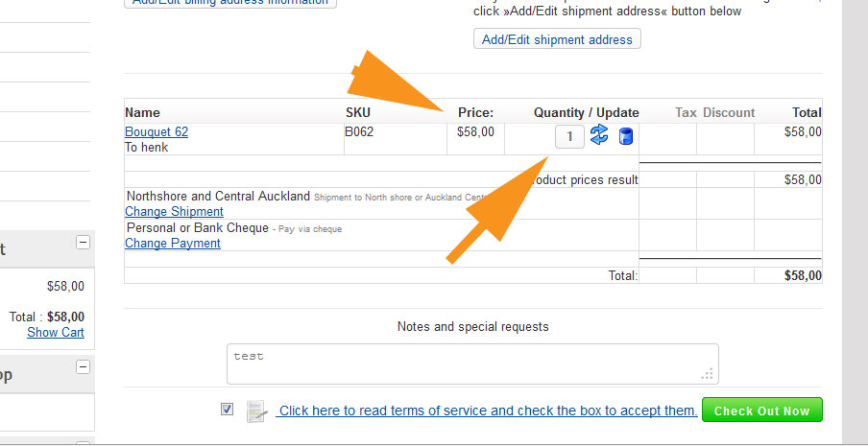Viewport: 868px width, 446px height.
Task: Click the quantity field for Bouquet 62
Action: [569, 136]
